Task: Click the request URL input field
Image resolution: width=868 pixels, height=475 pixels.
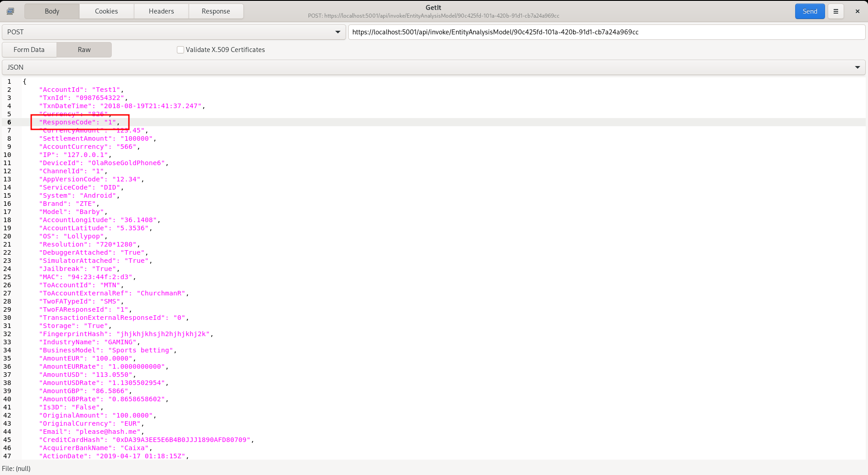Action: point(607,32)
